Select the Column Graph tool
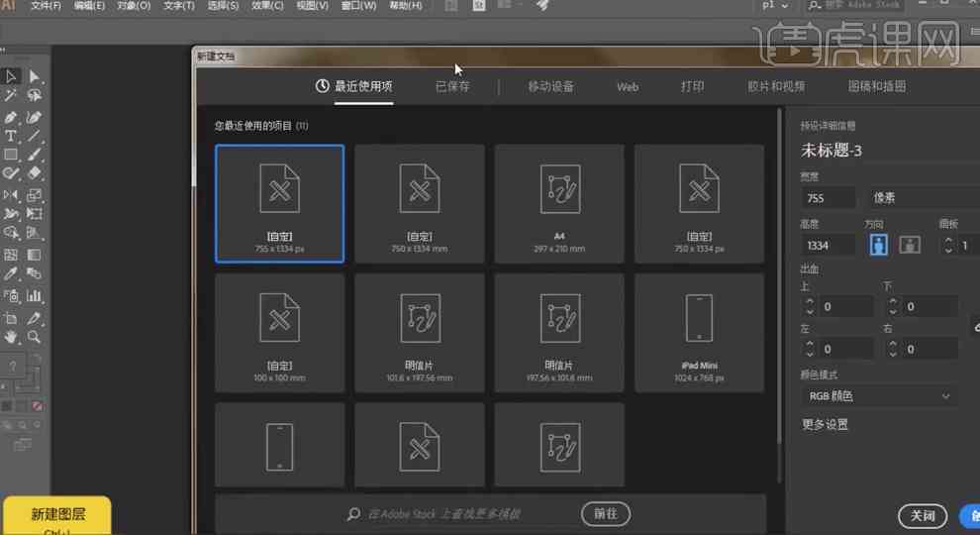Screen dimensions: 980x535 click(x=34, y=296)
